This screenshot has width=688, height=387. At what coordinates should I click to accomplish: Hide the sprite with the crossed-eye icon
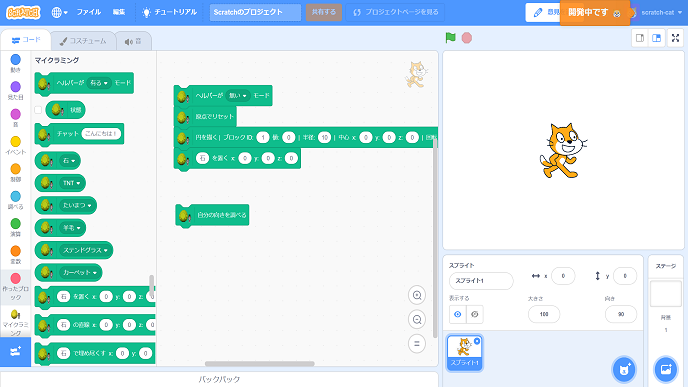click(x=475, y=314)
